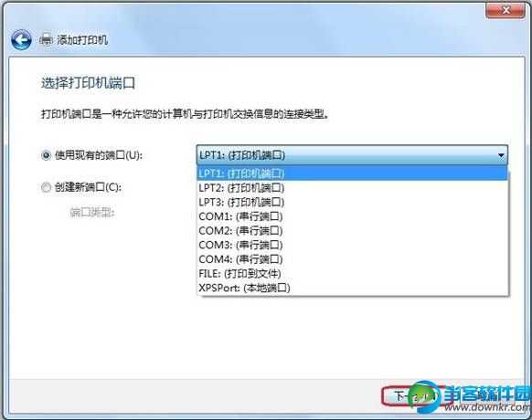This screenshot has height=420, width=532.
Task: Click the 端口类型 label
Action: 92,212
